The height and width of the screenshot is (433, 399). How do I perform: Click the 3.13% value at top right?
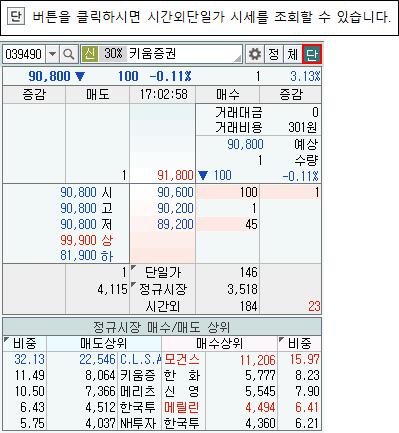point(305,76)
